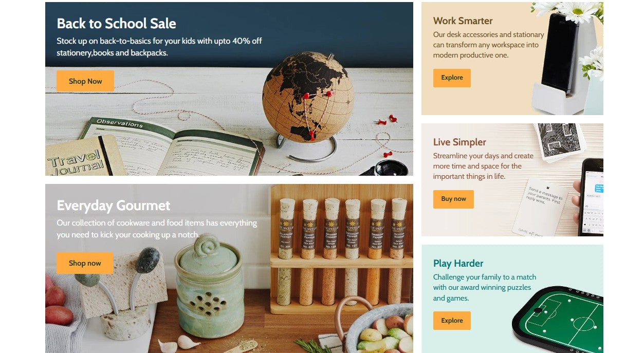The image size is (644, 353).
Task: Select the Live Simpler heading
Action: 459,142
